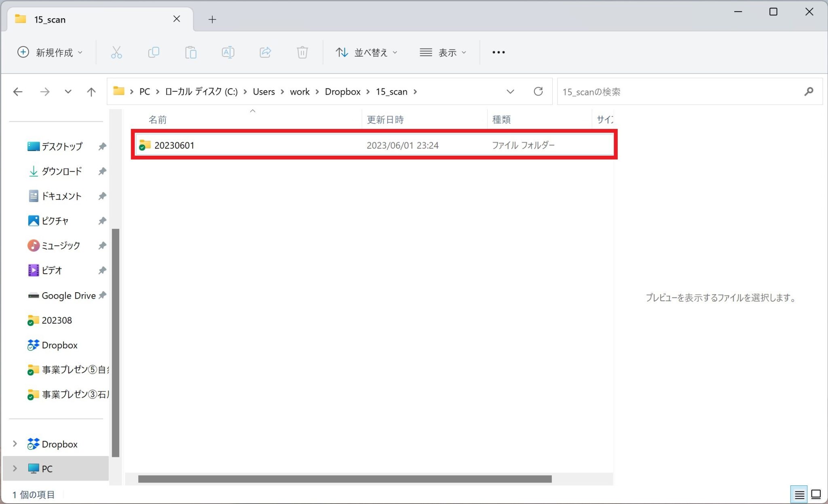Image resolution: width=828 pixels, height=504 pixels.
Task: Switch to details view in status bar
Action: pos(799,494)
